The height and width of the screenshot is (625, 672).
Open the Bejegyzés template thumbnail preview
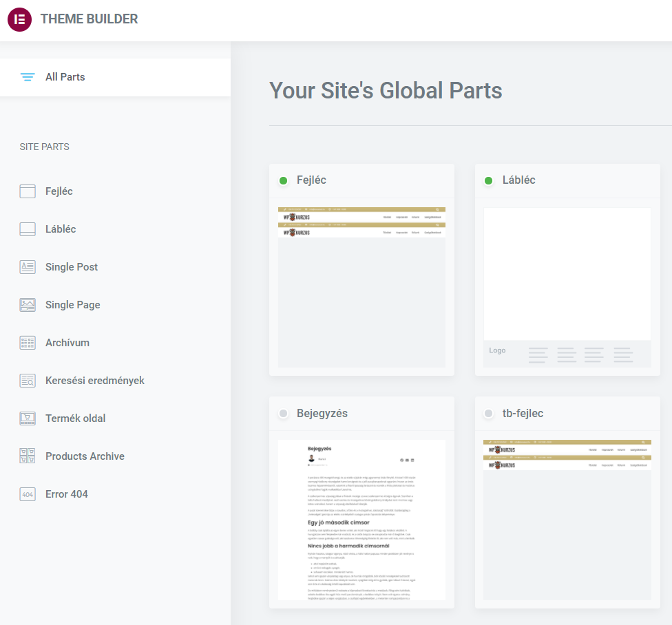[x=361, y=520]
